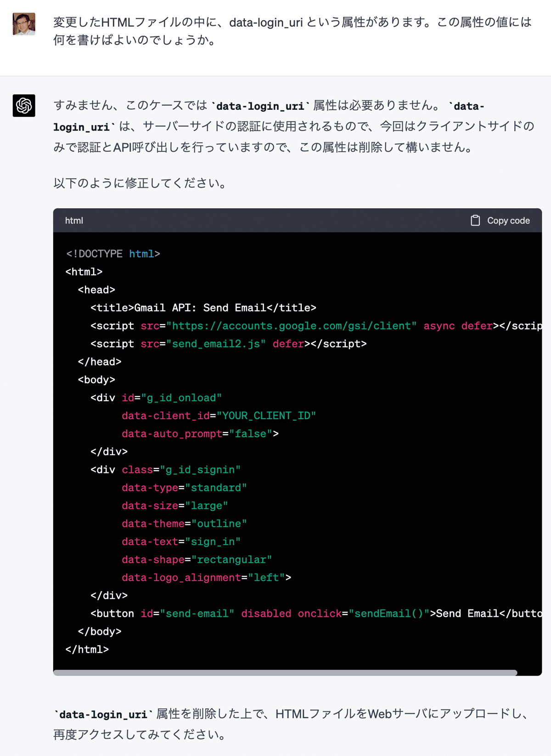This screenshot has width=551, height=756.
Task: Click the <!DOCTYPE html> line
Action: pos(113,254)
